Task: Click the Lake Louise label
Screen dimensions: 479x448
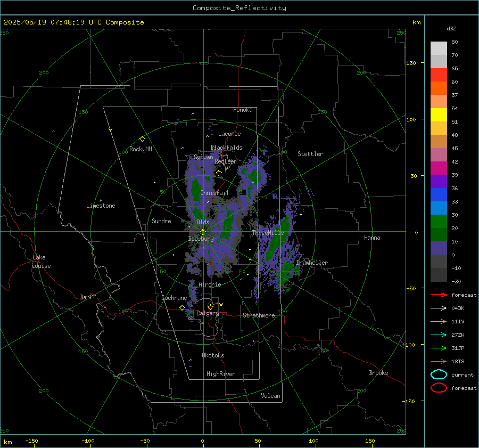Action: click(x=41, y=262)
